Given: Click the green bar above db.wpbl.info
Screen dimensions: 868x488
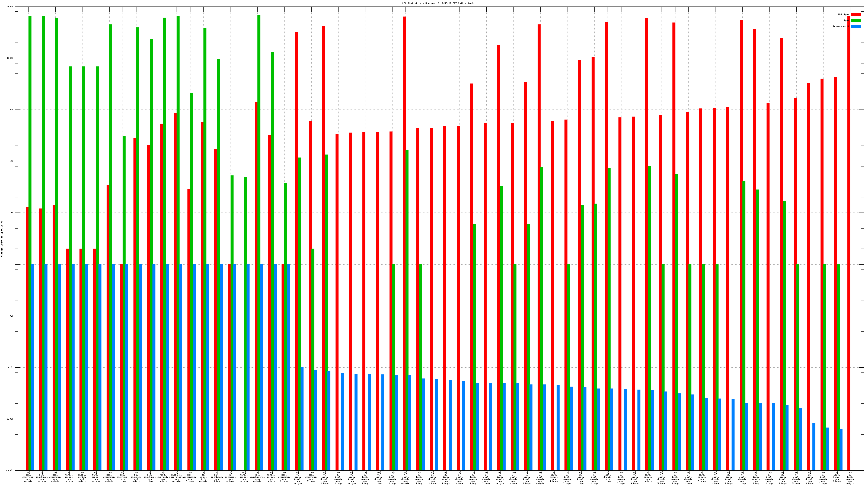Looking at the screenshot, I should pos(205,168).
